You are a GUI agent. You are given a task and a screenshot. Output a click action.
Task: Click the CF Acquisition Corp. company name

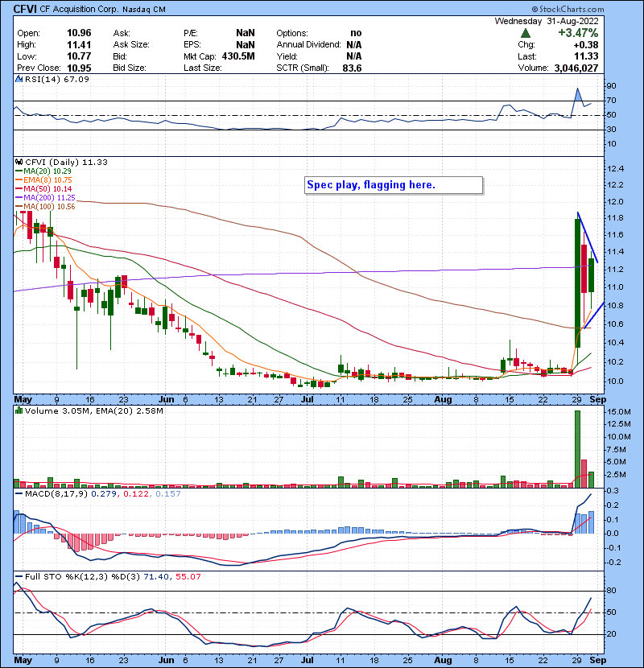[x=79, y=9]
